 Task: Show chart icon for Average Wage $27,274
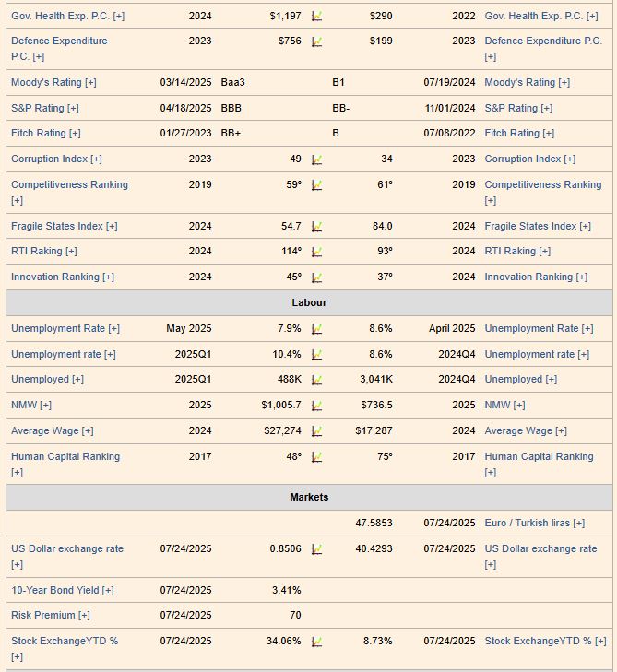pos(316,431)
